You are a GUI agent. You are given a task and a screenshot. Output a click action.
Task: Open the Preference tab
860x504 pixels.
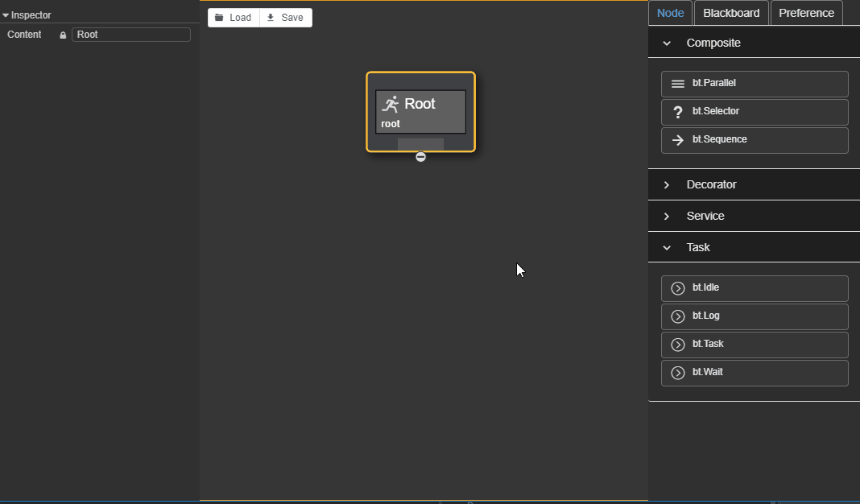806,13
